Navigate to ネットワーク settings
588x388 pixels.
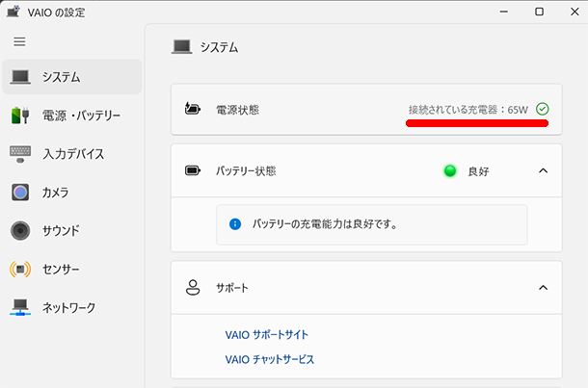pos(72,307)
